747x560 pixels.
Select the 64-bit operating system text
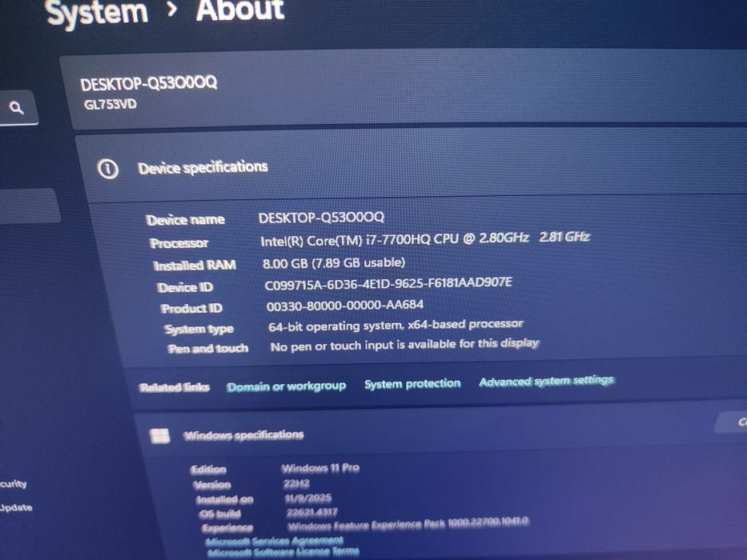(x=396, y=326)
